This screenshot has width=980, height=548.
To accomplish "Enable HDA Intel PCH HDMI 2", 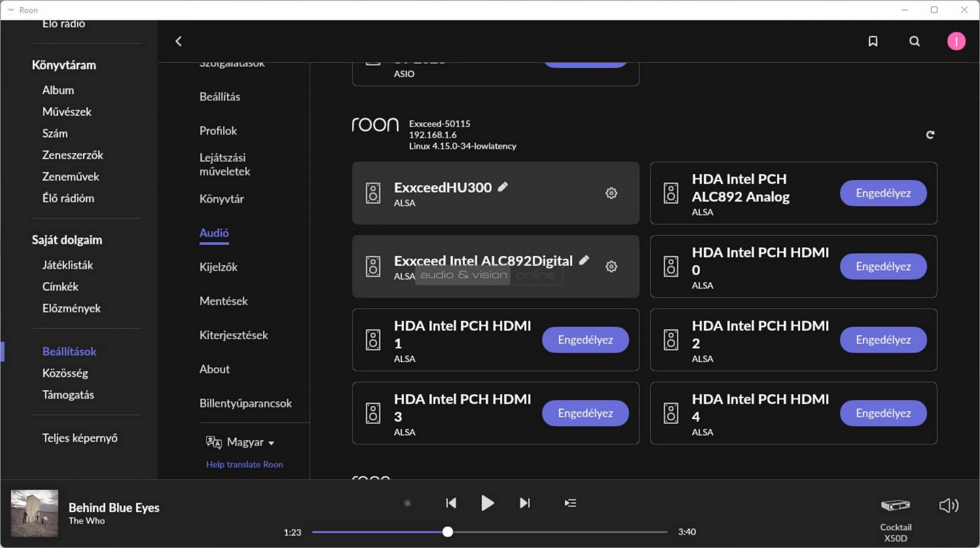I will [x=883, y=340].
